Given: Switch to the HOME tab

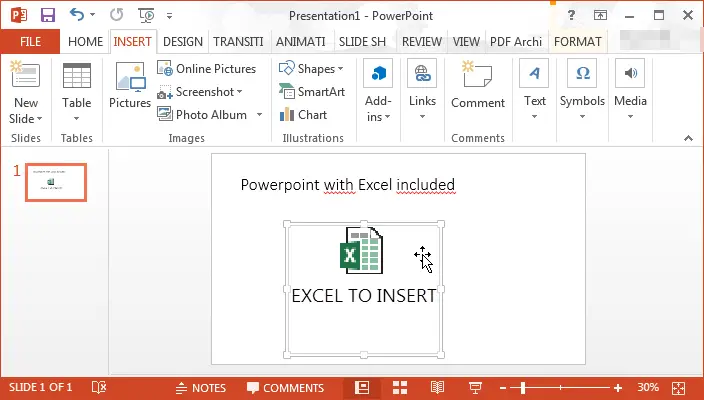Looking at the screenshot, I should tap(85, 42).
